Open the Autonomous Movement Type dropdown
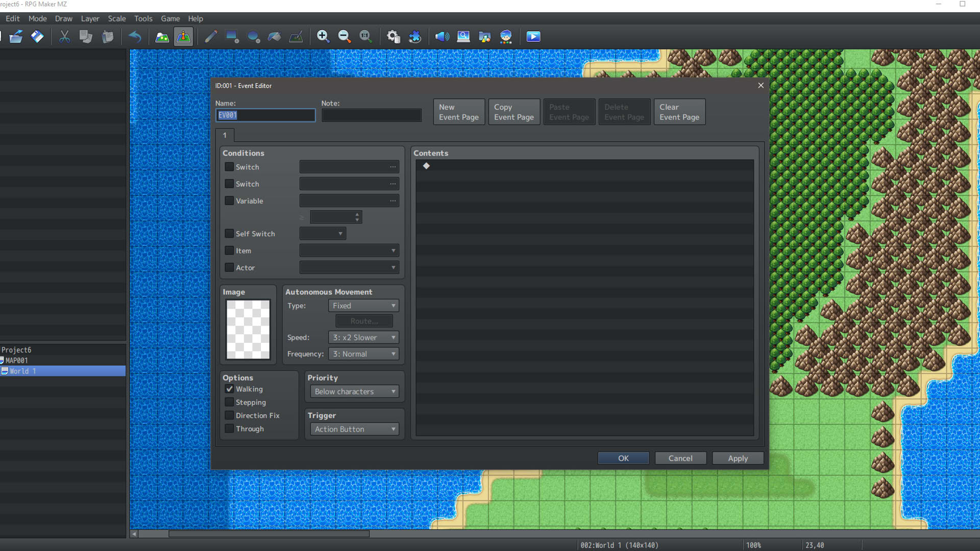 363,306
